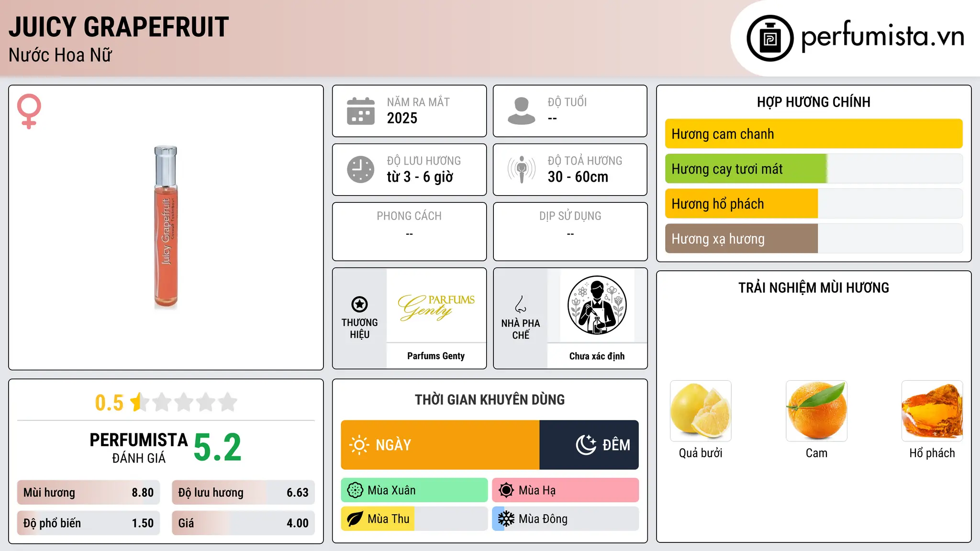Click the Dịp sử dụng heading

coord(570,216)
